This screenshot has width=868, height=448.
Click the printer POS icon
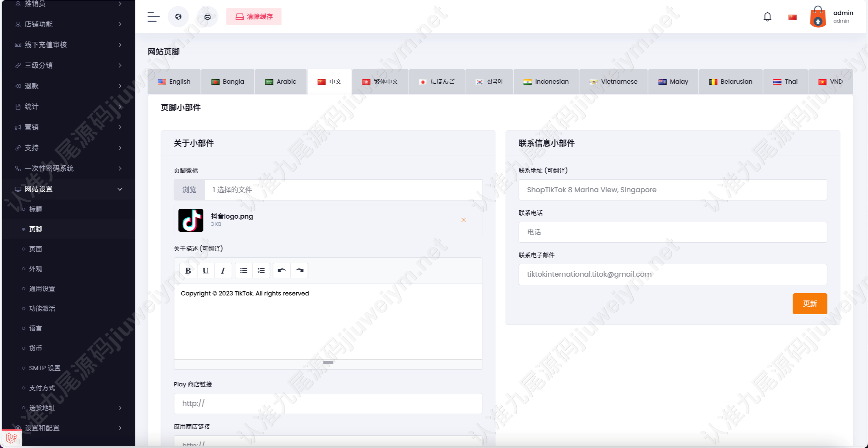[x=207, y=17]
